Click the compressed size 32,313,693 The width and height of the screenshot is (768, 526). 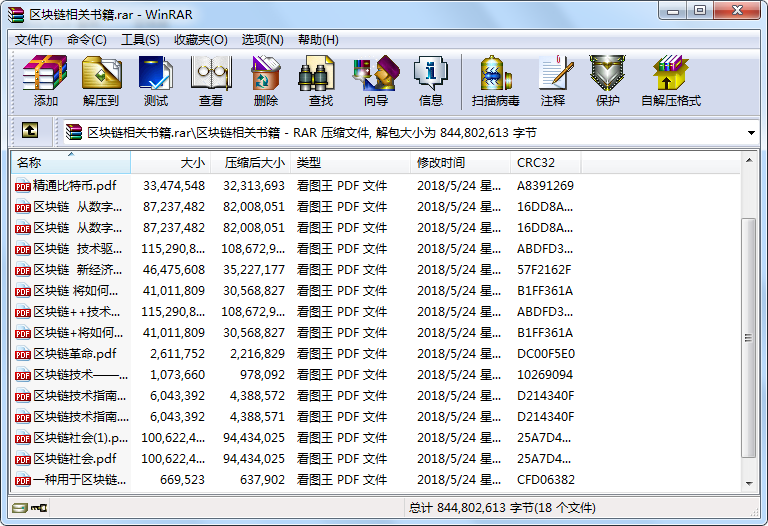[254, 186]
